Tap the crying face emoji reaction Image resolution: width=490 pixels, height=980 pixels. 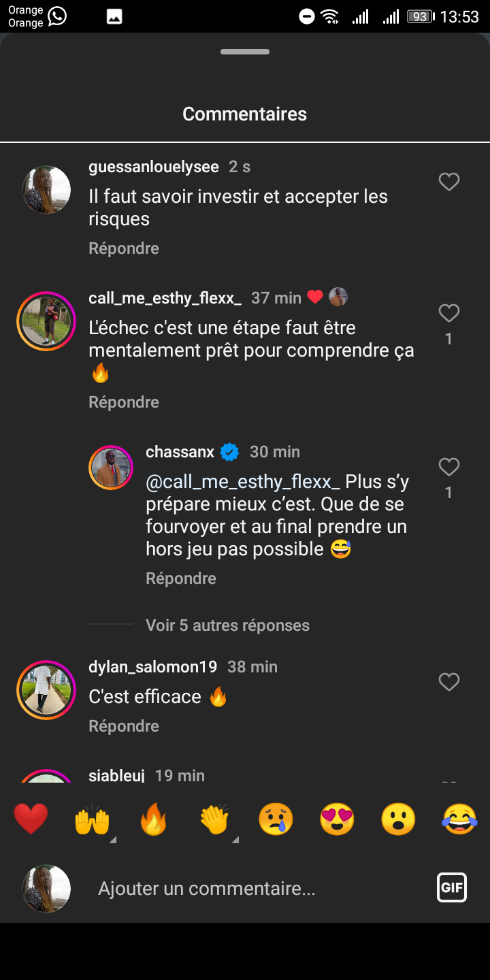pyautogui.click(x=276, y=819)
